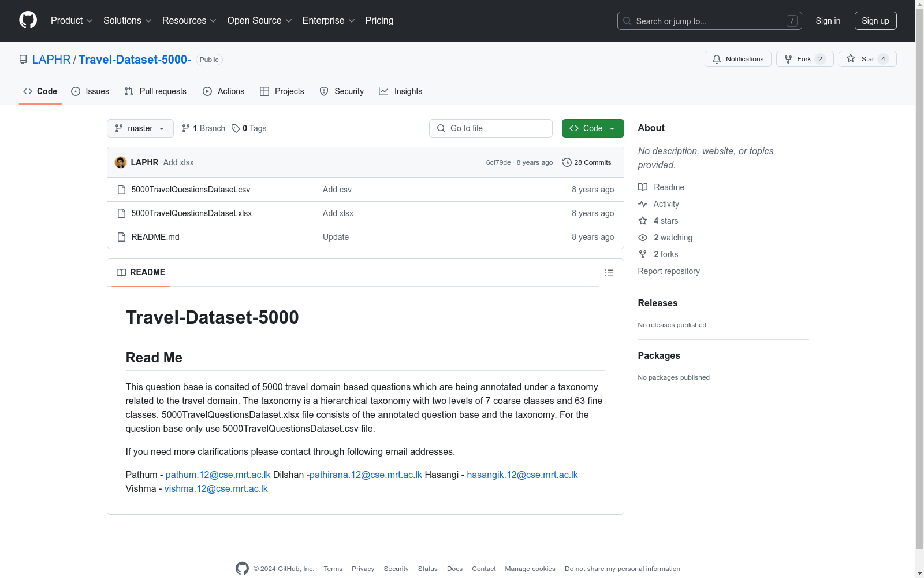Screen dimensions: 924x578
Task: Open the README.md file
Action: pos(155,237)
